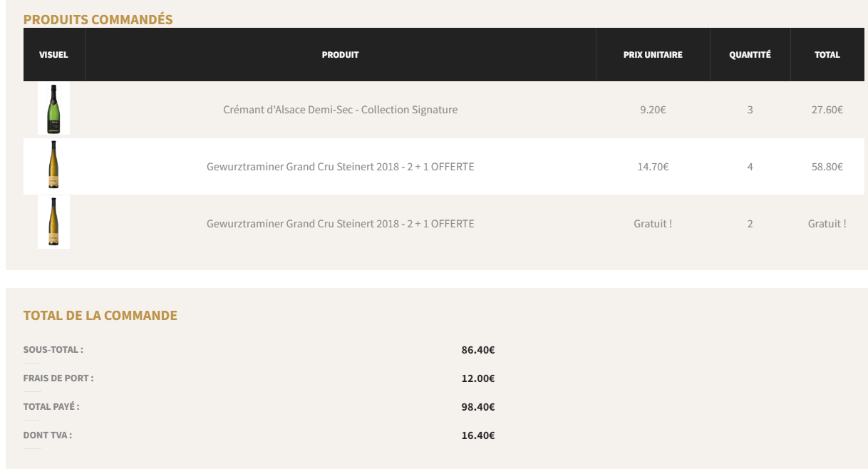The height and width of the screenshot is (469, 868).
Task: Click the free Gewurztraminer bottle image
Action: tap(53, 222)
